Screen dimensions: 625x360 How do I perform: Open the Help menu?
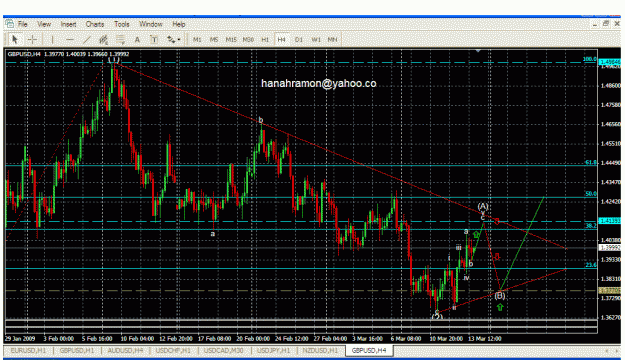pos(179,24)
